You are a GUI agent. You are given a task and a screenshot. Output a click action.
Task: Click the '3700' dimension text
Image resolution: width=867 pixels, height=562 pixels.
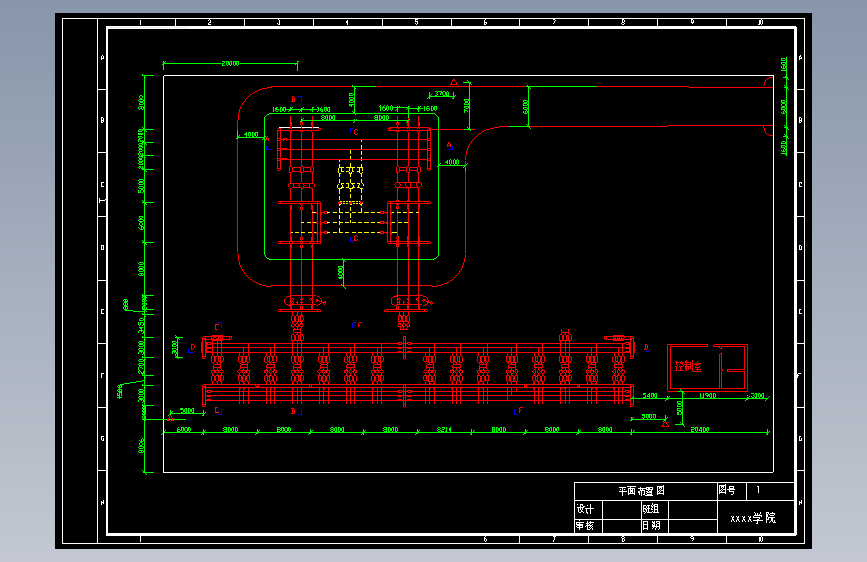442,93
